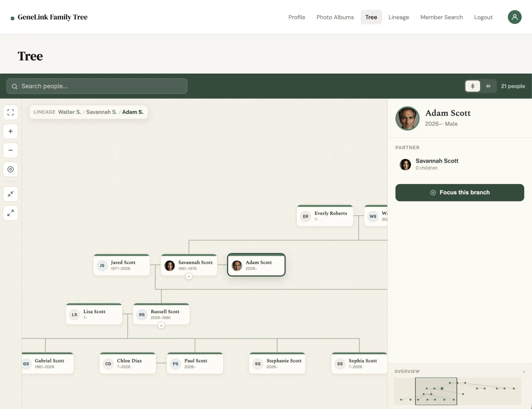Open the user account avatar icon
The width and height of the screenshot is (532, 409).
pos(514,17)
